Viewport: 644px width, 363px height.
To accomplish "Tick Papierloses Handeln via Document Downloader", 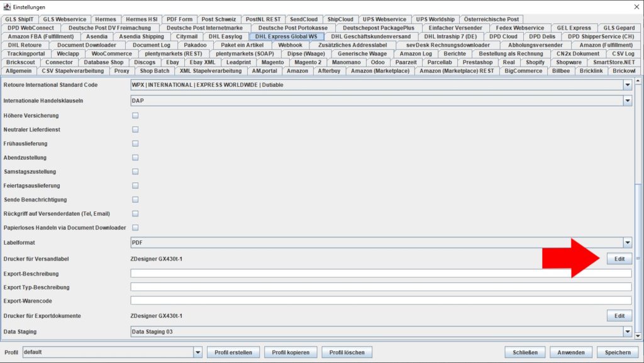I will (135, 228).
